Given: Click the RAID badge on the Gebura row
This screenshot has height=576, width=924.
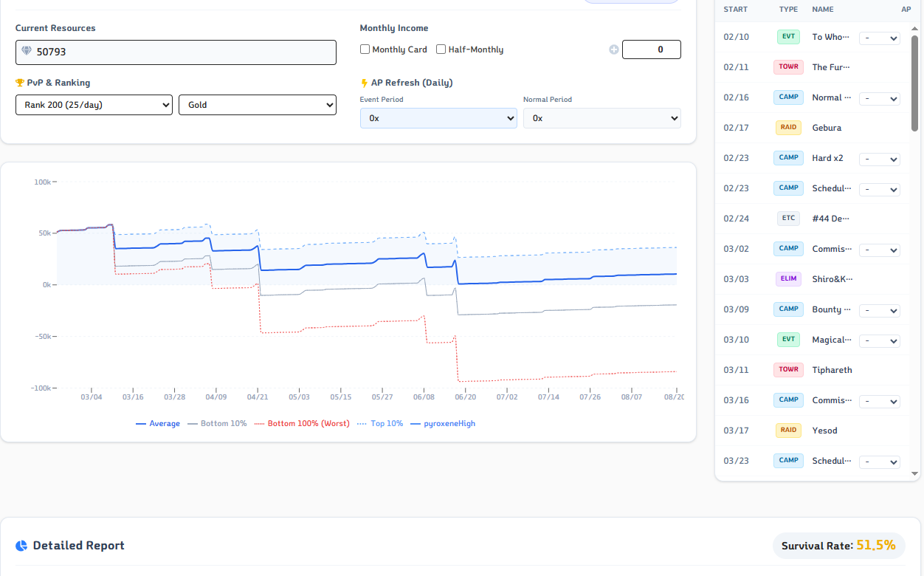Looking at the screenshot, I should pos(788,128).
